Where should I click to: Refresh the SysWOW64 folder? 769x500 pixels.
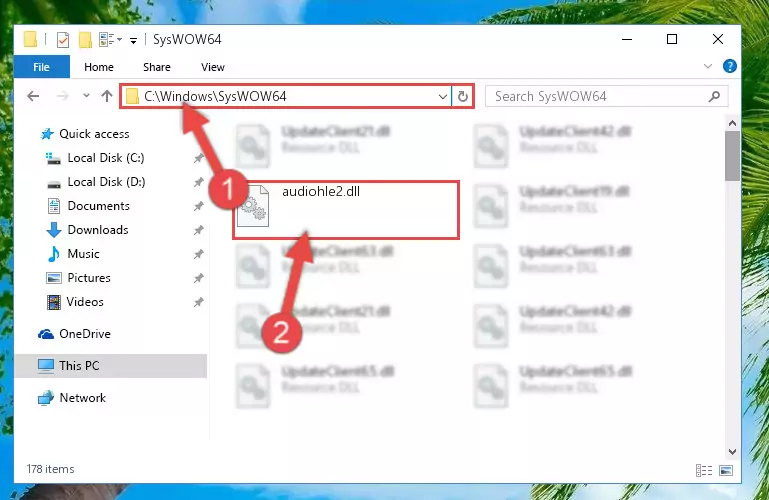pyautogui.click(x=462, y=97)
